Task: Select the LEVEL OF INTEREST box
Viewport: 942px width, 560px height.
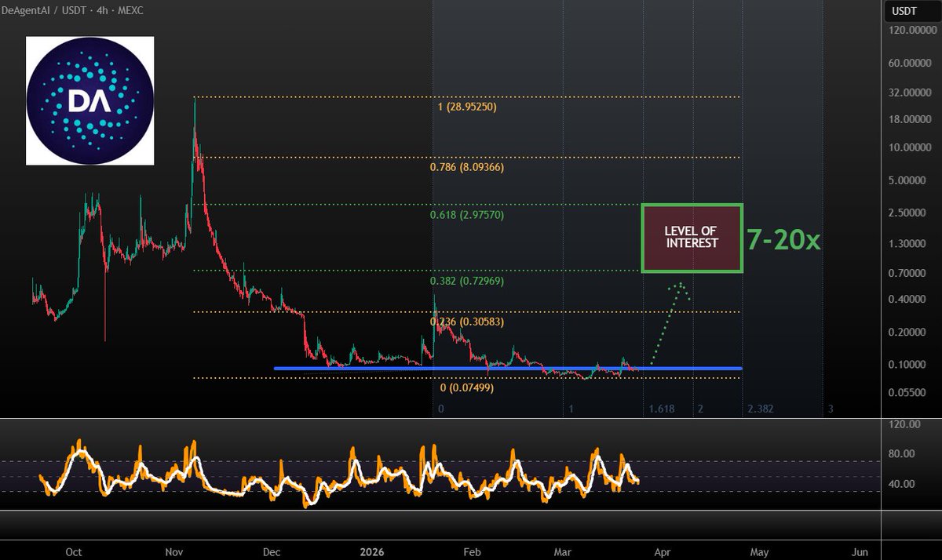Action: pyautogui.click(x=692, y=236)
